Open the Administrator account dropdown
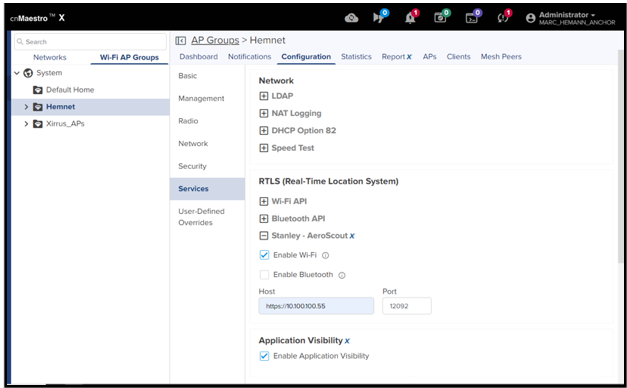 pyautogui.click(x=576, y=18)
